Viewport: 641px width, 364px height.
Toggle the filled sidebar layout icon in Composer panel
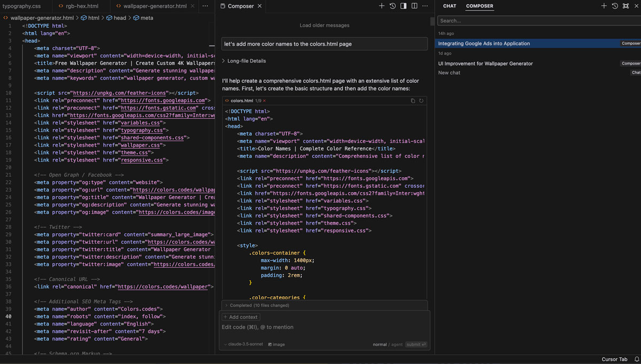[x=403, y=6]
